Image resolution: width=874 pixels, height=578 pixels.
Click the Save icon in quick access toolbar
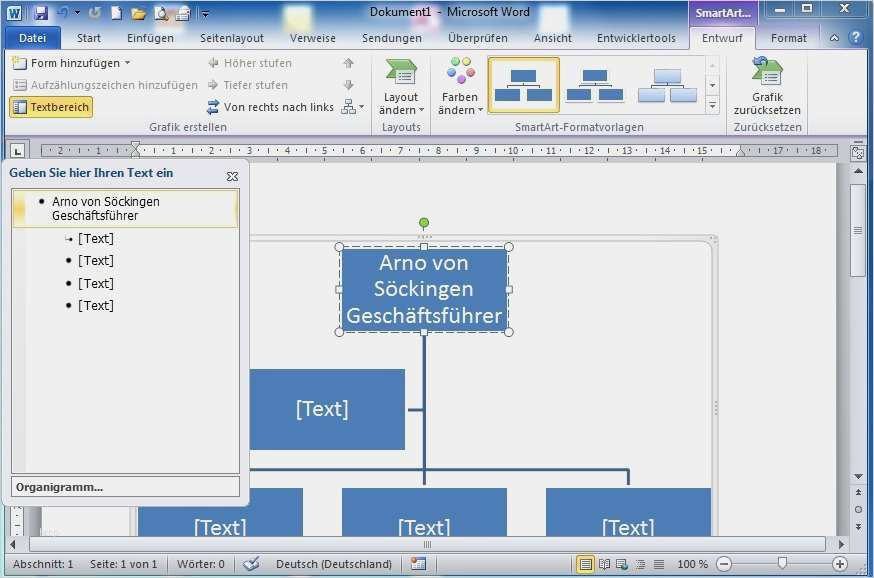pos(41,13)
